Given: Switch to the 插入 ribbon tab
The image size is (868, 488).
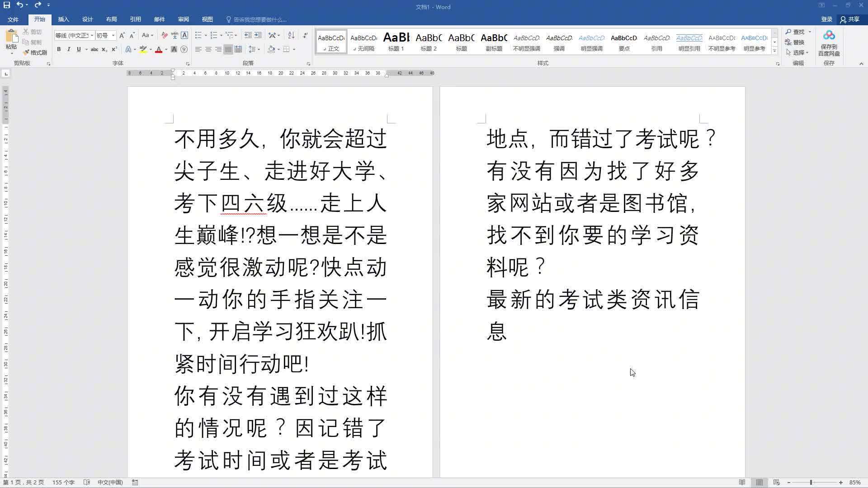Looking at the screenshot, I should click(63, 19).
